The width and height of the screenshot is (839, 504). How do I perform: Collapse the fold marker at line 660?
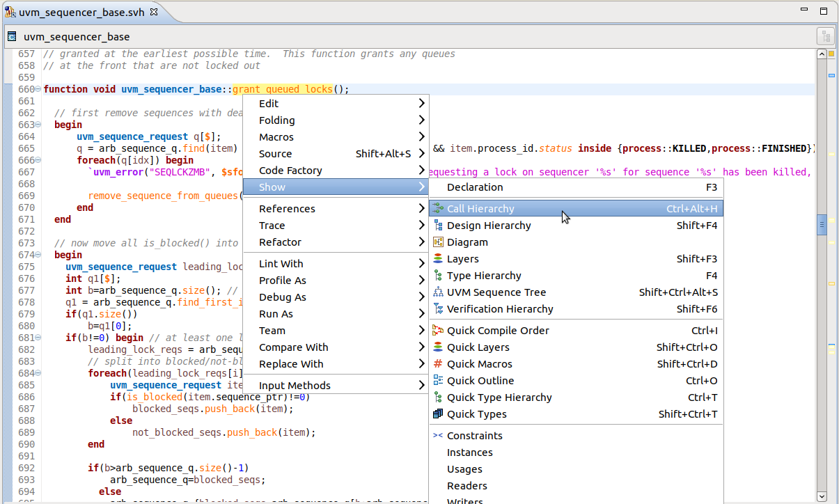coord(39,89)
